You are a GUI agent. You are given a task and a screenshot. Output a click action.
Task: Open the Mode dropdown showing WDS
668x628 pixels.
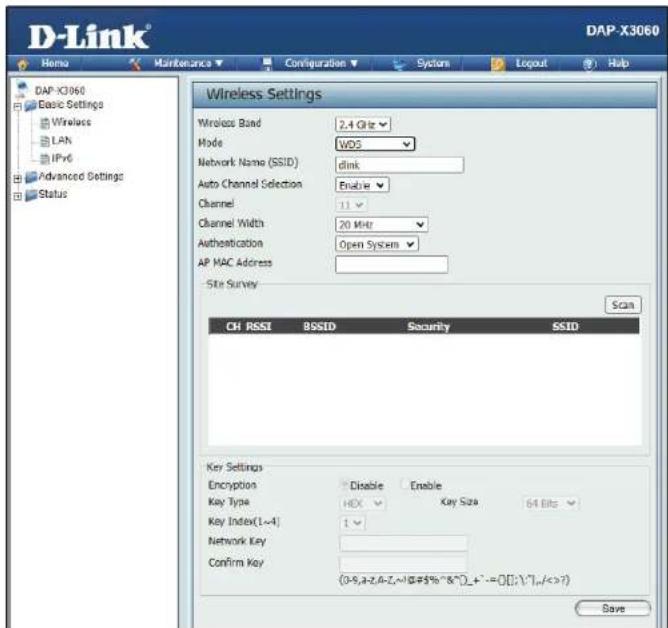tap(375, 144)
